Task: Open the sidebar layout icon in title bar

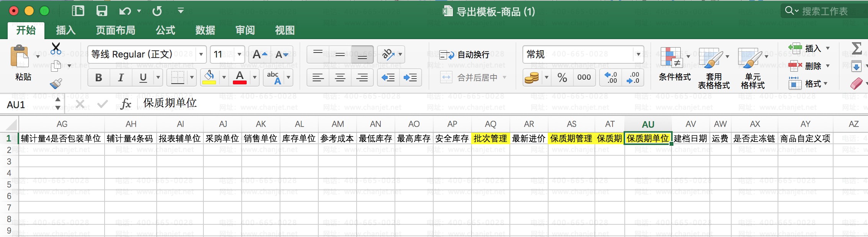Action: point(78,11)
